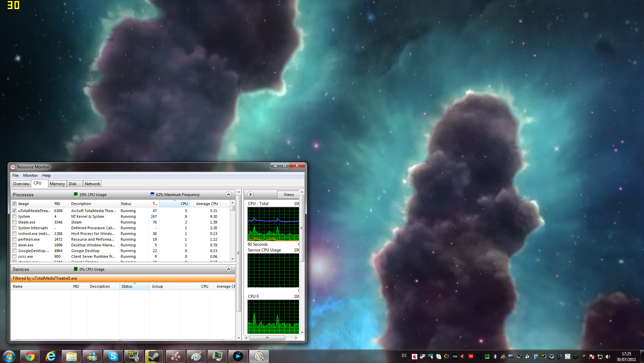The height and width of the screenshot is (363, 644).
Task: Open Windows Explorer folder icon
Action: point(71,356)
